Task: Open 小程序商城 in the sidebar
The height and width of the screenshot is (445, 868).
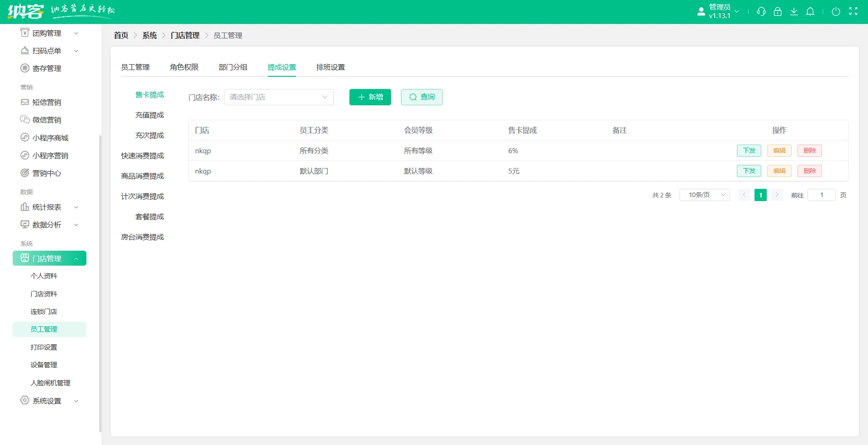Action: [x=51, y=137]
